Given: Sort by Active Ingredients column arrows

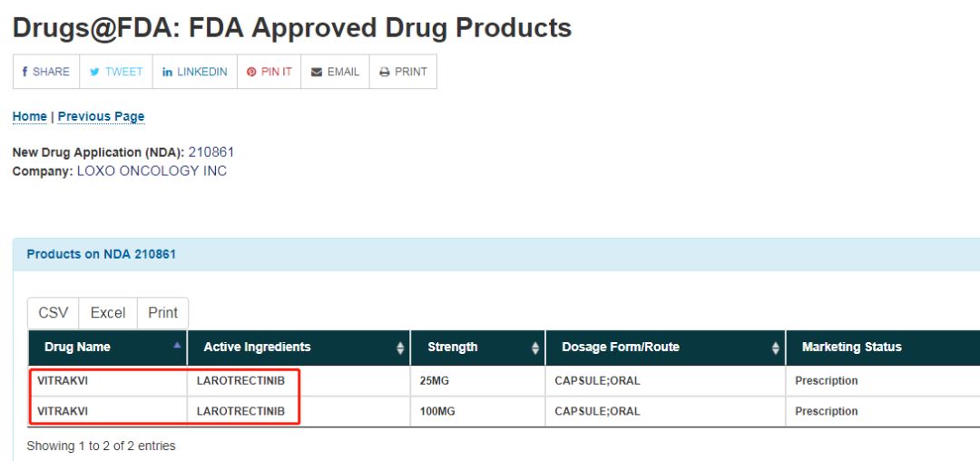Looking at the screenshot, I should coord(401,348).
